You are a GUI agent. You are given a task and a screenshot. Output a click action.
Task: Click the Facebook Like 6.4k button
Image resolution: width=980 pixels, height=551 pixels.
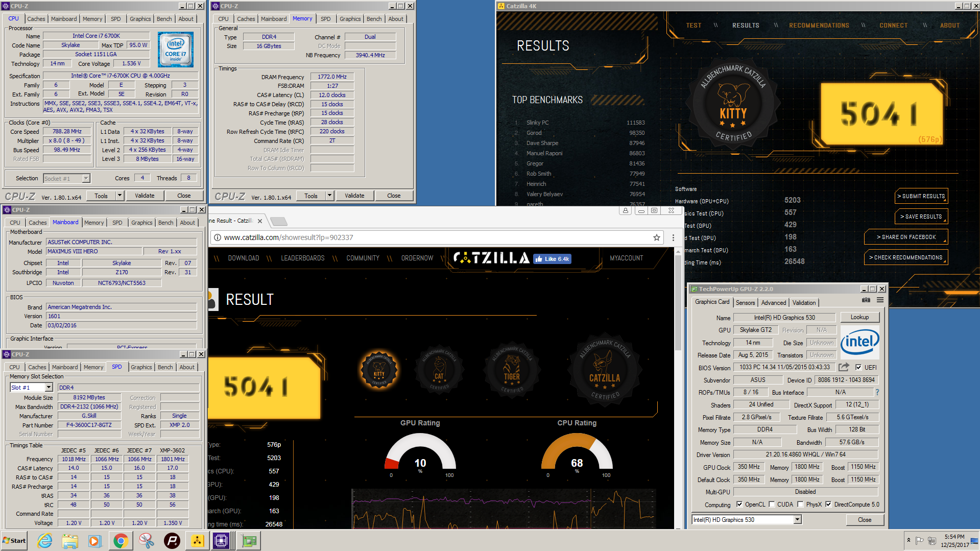tap(552, 259)
